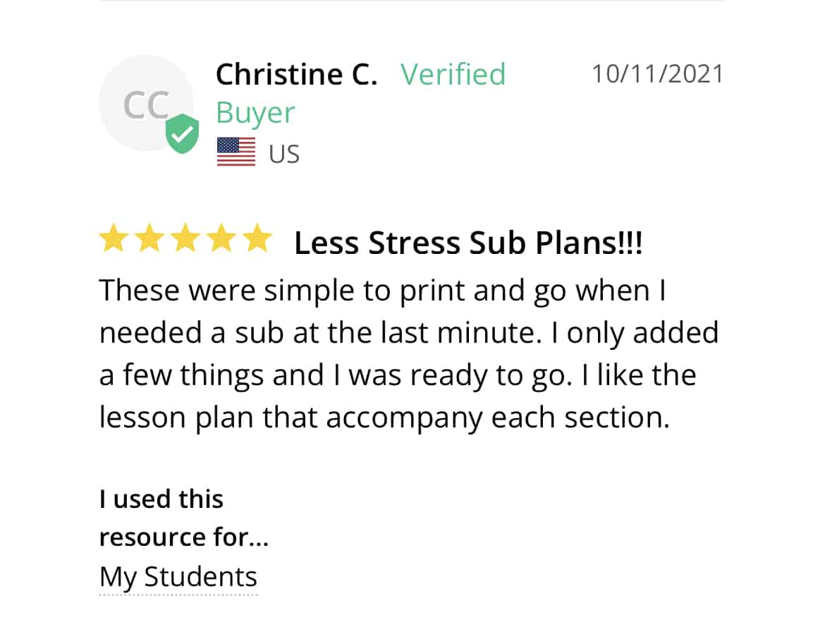Click the review date 10/11/2021
The width and height of the screenshot is (825, 644).
pos(658,73)
